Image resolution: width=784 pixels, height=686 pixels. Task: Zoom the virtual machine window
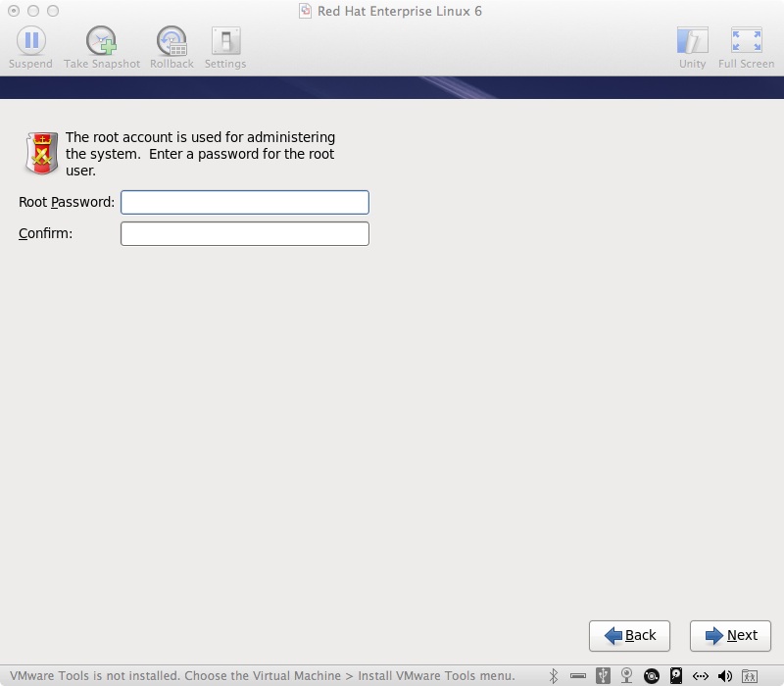pyautogui.click(x=53, y=11)
